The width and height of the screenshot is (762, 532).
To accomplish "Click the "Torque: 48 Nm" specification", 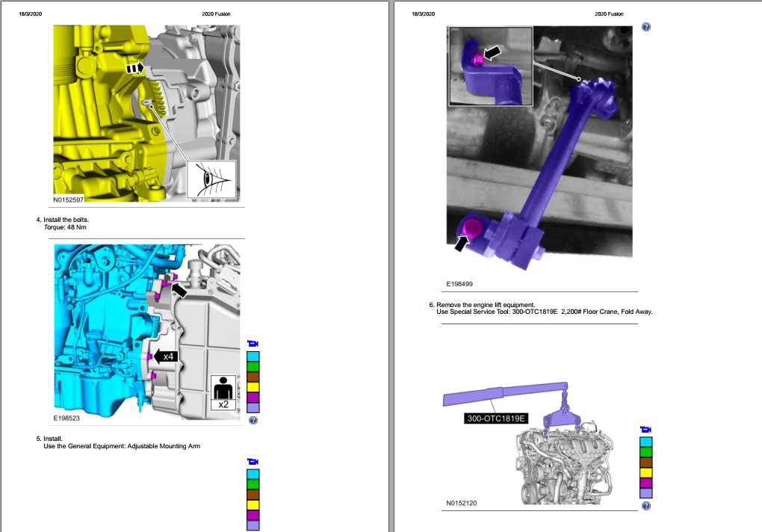I will pyautogui.click(x=65, y=227).
